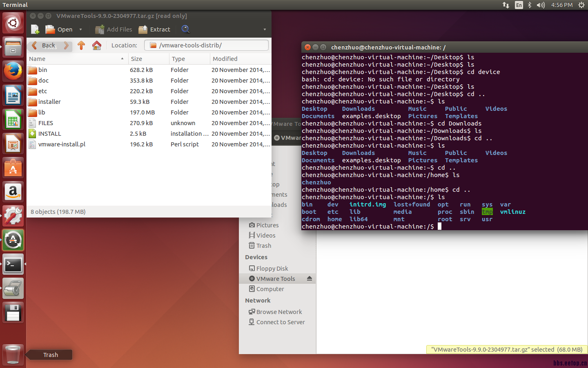
Task: Click the Size column header
Action: coord(149,59)
